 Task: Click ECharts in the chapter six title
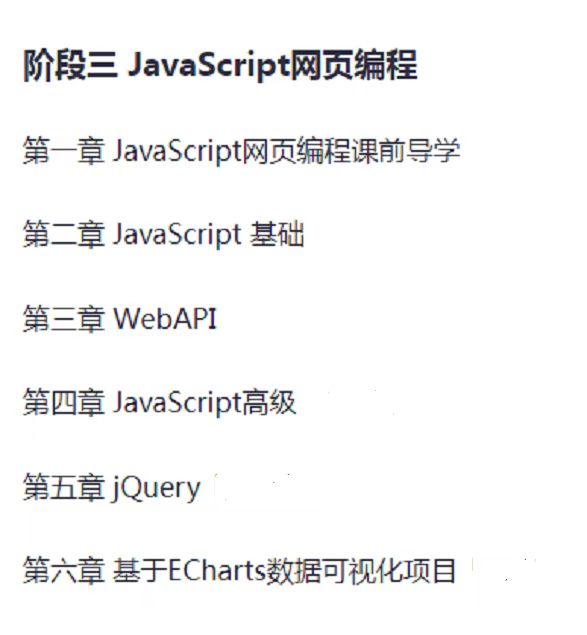pyautogui.click(x=216, y=571)
